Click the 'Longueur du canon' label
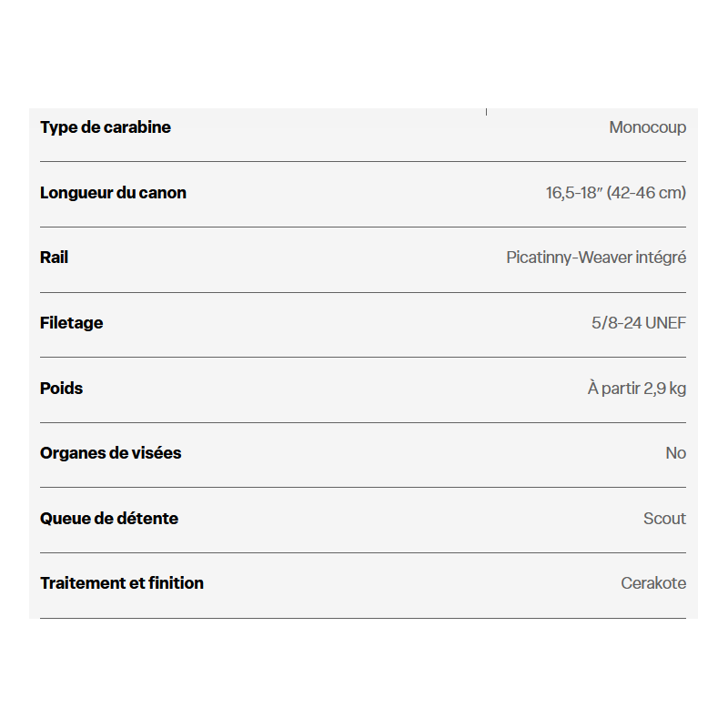Image resolution: width=728 pixels, height=728 pixels. [x=113, y=193]
